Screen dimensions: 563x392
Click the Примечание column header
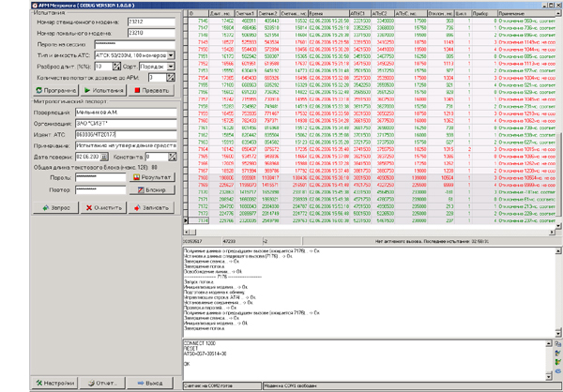click(526, 13)
